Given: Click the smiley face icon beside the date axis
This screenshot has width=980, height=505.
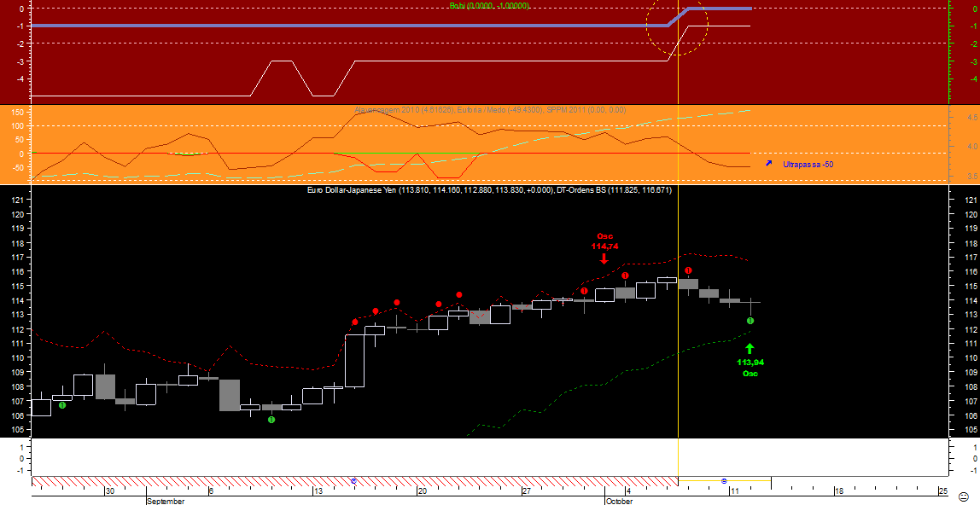Looking at the screenshot, I should pos(963,496).
